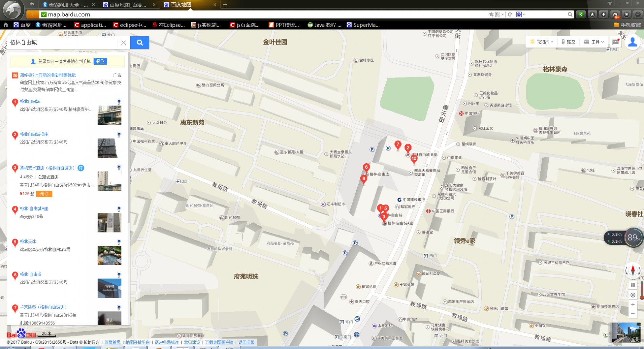Image resolution: width=644 pixels, height=349 pixels.
Task: Zoom out with the minus button
Action: (x=633, y=314)
